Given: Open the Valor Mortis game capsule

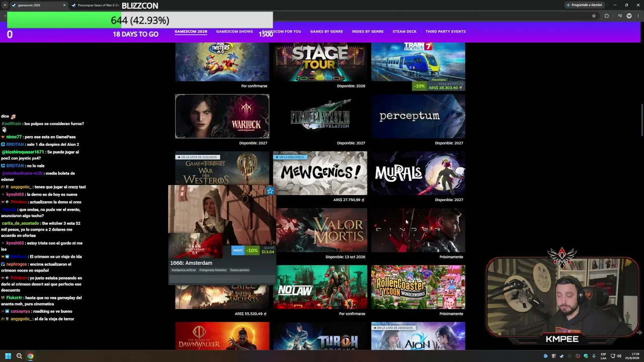Looking at the screenshot, I should [x=322, y=230].
